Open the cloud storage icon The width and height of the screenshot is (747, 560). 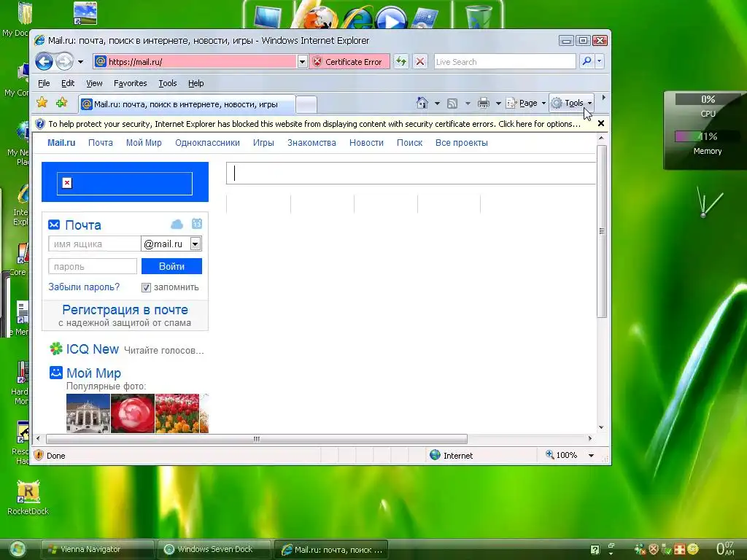(x=177, y=225)
